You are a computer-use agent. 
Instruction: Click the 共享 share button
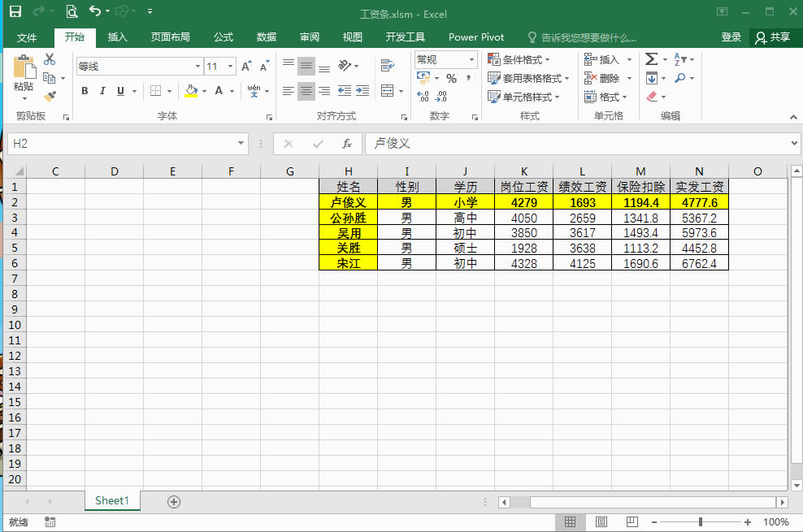[771, 37]
